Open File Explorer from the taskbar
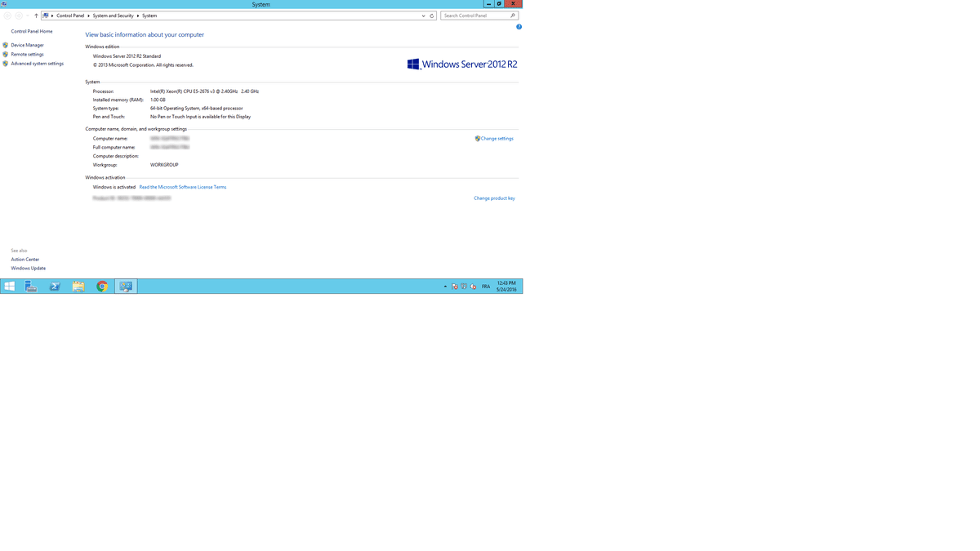Screen dimensions: 980x551 tap(78, 287)
